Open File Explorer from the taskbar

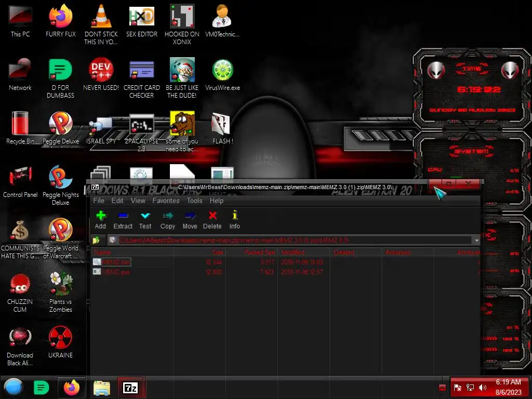pos(102,388)
